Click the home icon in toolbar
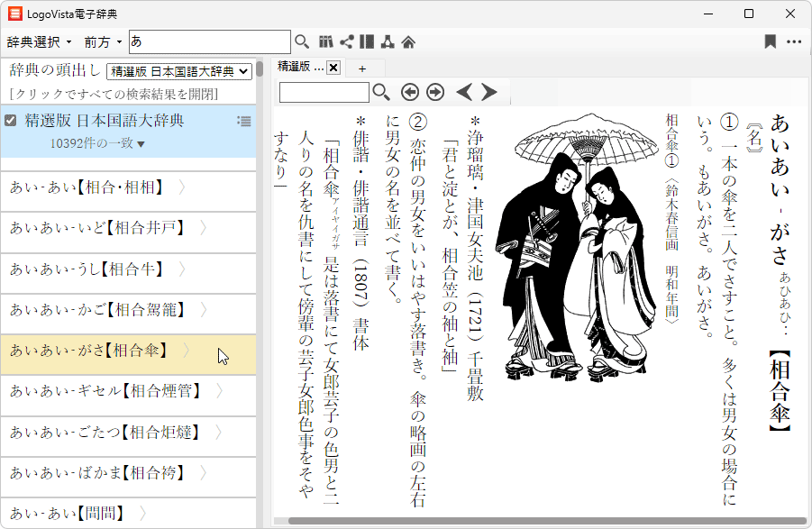The width and height of the screenshot is (812, 529). pyautogui.click(x=408, y=41)
